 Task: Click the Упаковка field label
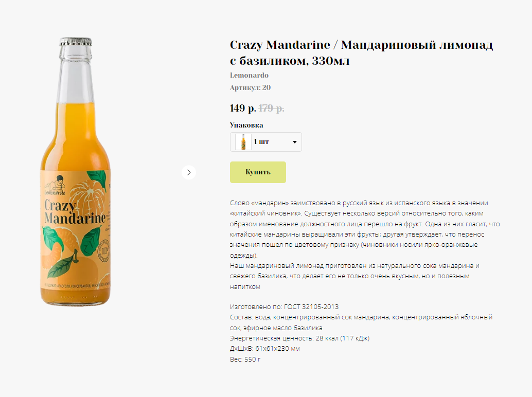(246, 125)
